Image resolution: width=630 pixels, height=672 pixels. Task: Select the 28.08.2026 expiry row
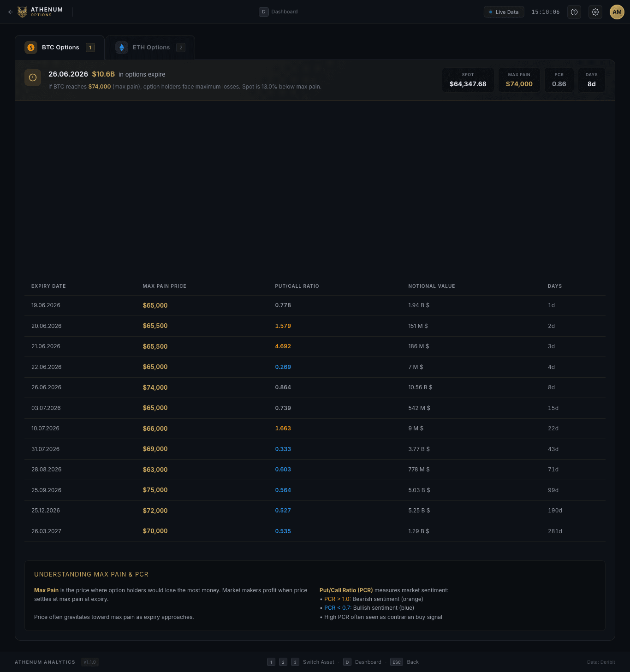315,470
